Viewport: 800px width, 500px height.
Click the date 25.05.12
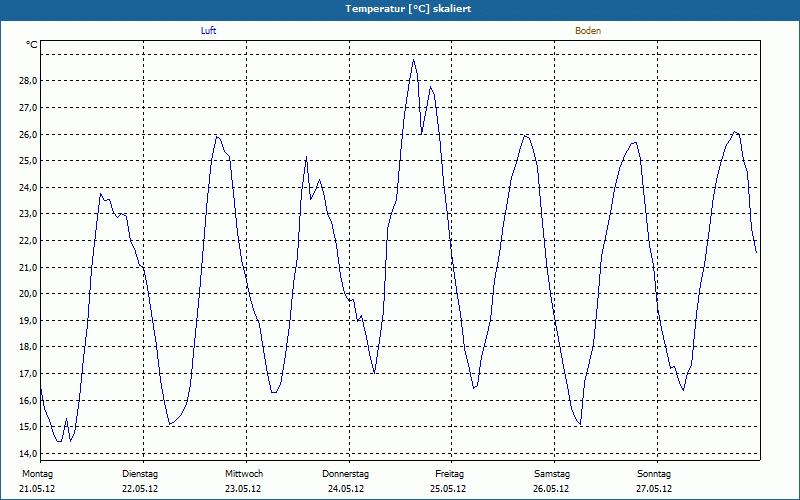click(448, 489)
